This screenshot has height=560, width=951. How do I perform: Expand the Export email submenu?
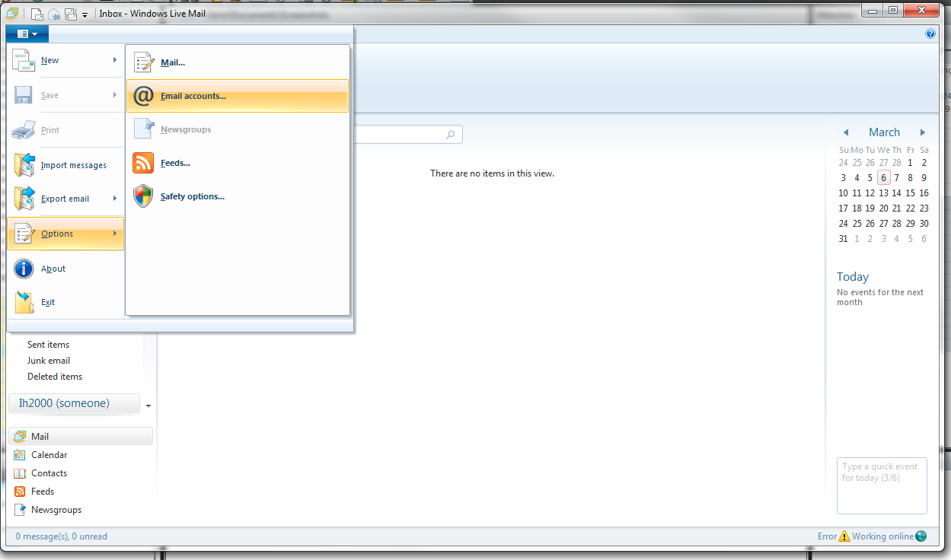pos(115,199)
